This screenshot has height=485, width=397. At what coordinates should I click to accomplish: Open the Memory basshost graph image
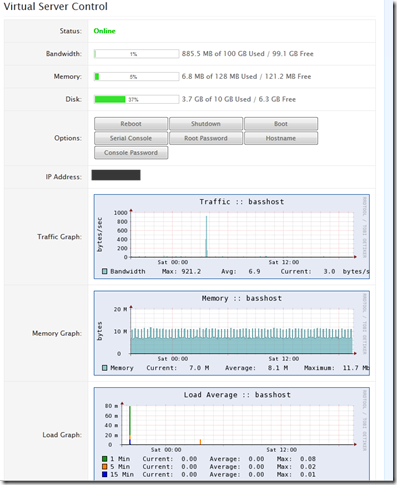tap(232, 333)
